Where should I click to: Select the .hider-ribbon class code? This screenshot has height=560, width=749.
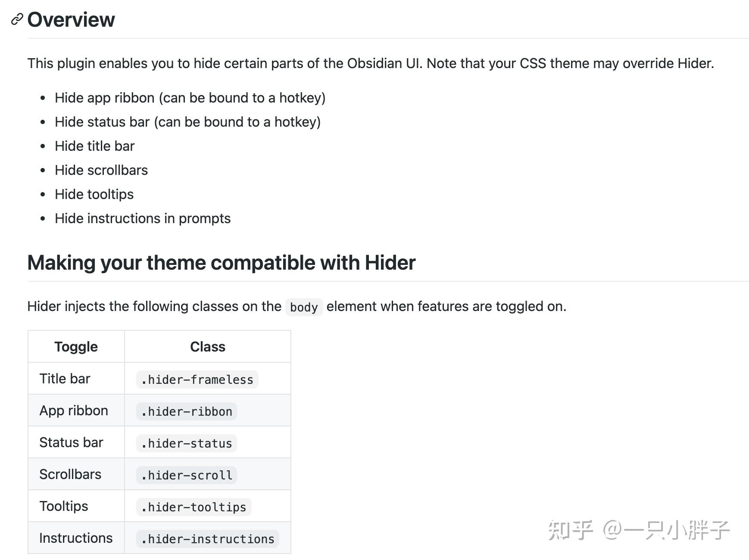point(187,411)
